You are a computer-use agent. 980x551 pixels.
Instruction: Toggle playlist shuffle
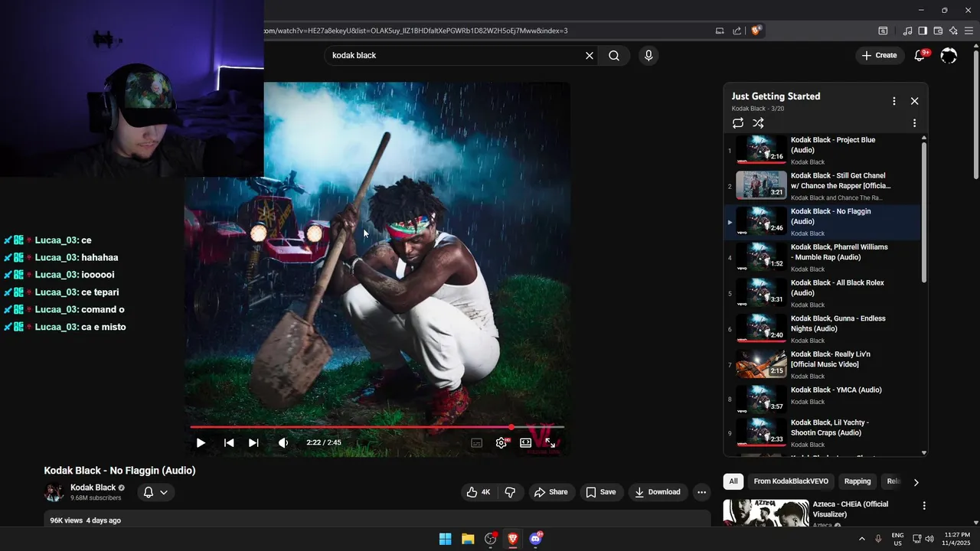758,122
